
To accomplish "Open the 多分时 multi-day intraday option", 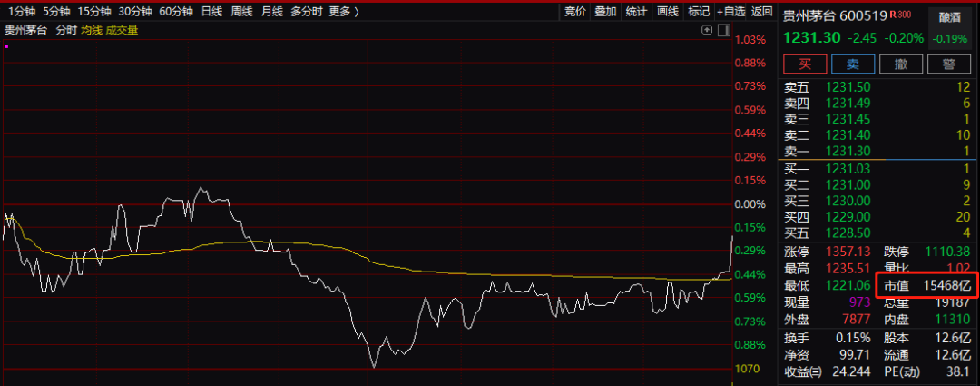I will [306, 11].
